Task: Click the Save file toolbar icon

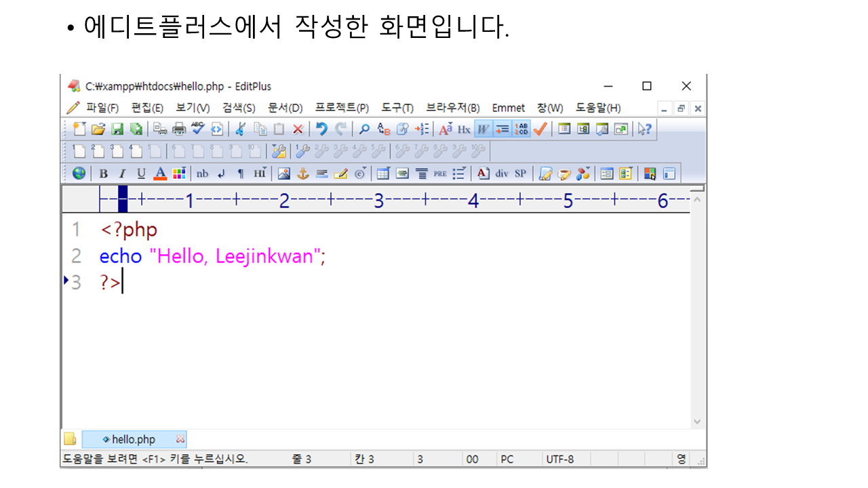Action: pos(117,129)
